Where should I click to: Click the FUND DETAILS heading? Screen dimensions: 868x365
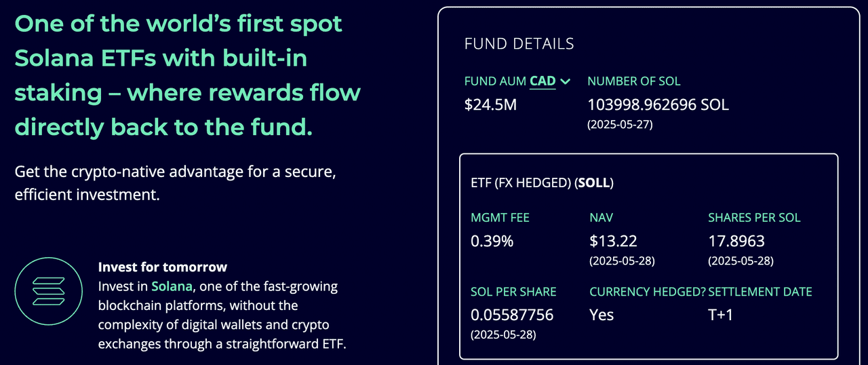(x=519, y=44)
